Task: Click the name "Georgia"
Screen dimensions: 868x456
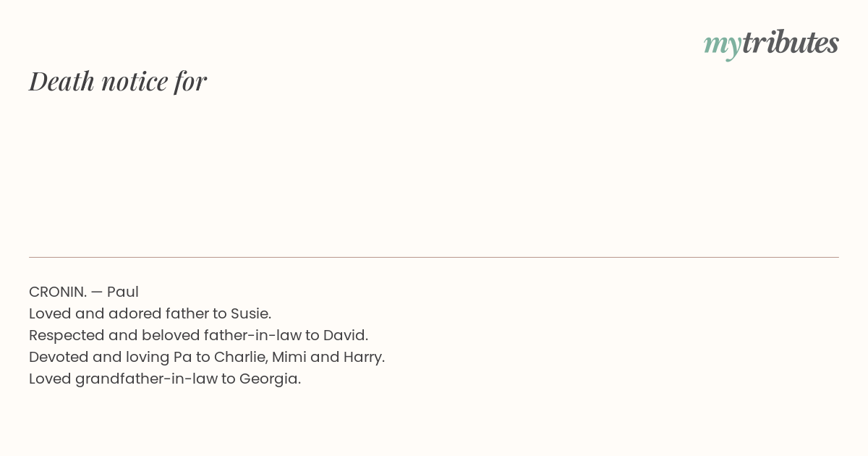Action: click(268, 379)
